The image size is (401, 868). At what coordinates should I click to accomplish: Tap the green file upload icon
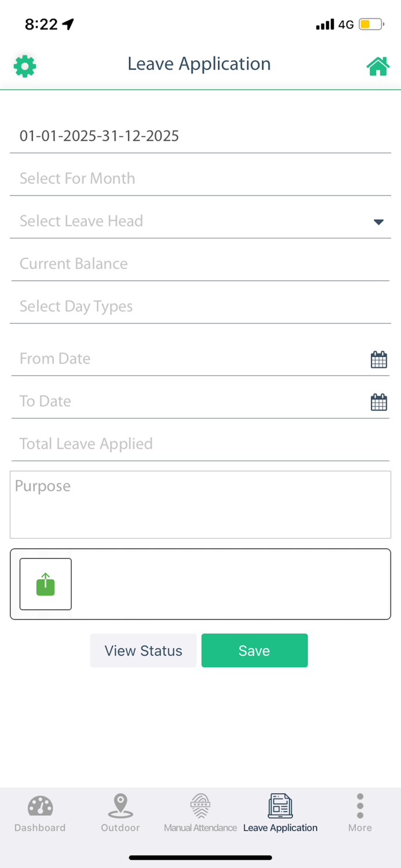(45, 584)
